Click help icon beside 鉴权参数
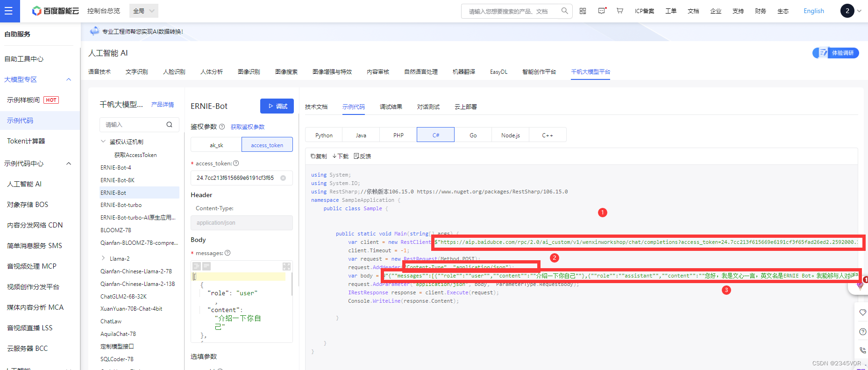Viewport: 868px width, 370px height. click(x=222, y=127)
